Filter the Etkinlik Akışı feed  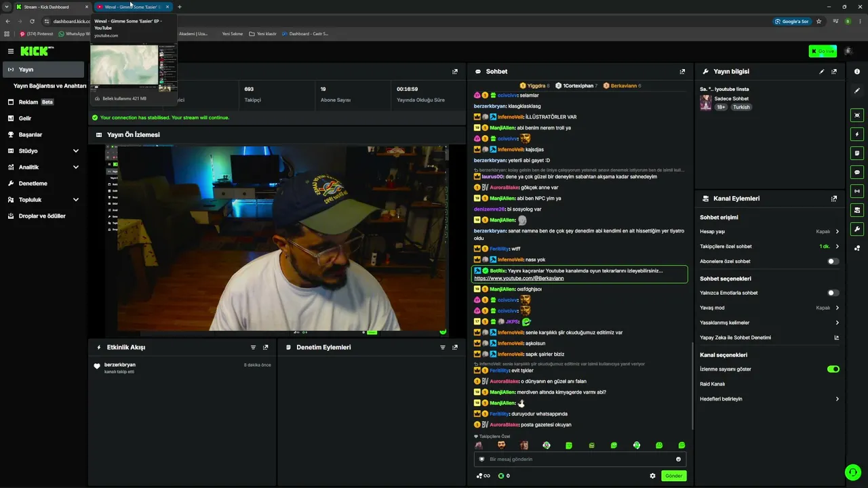point(253,347)
